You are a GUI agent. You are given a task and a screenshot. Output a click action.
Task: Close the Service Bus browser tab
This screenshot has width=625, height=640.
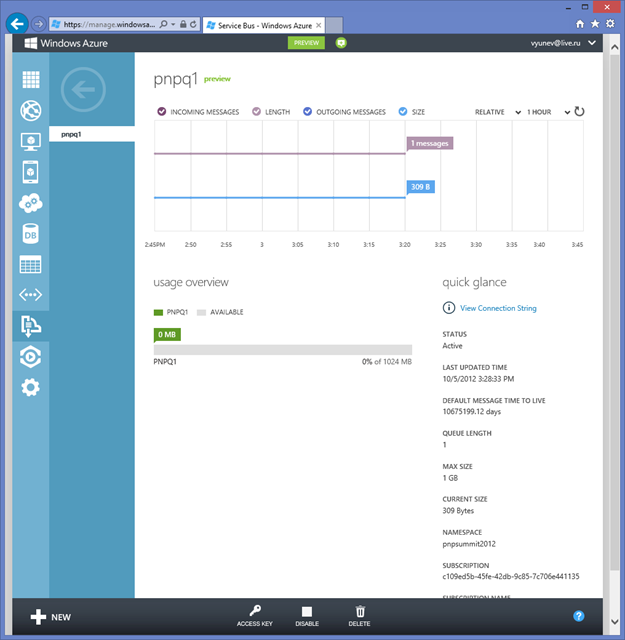tap(318, 25)
